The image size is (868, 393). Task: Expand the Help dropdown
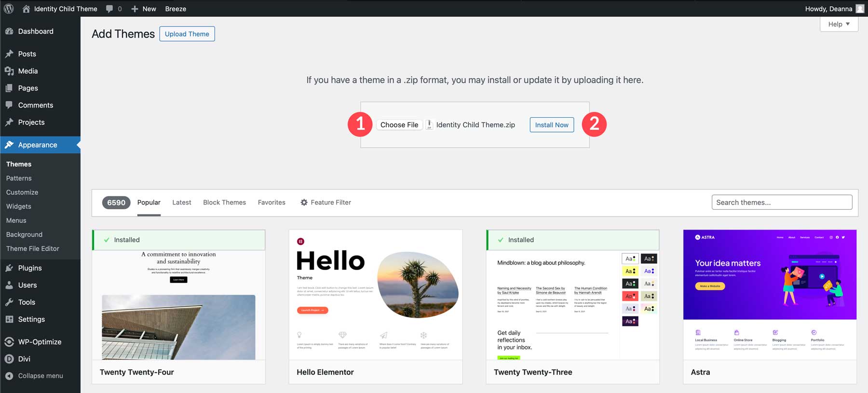point(839,24)
